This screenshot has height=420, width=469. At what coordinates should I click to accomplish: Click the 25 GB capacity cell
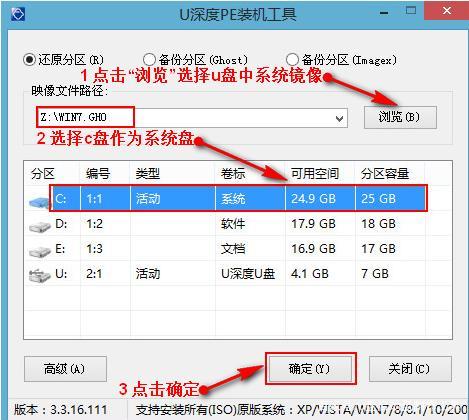tap(378, 199)
